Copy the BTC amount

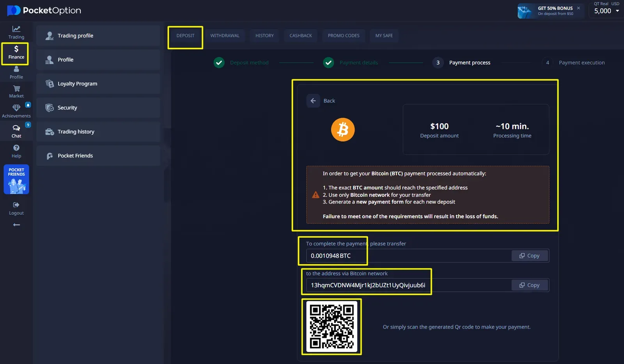coord(529,256)
